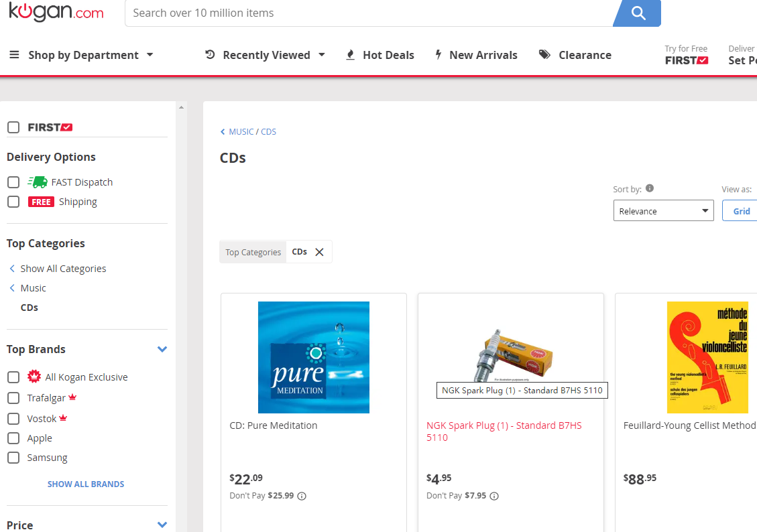Viewport: 757px width, 532px height.
Task: Click into the search input field
Action: click(369, 13)
